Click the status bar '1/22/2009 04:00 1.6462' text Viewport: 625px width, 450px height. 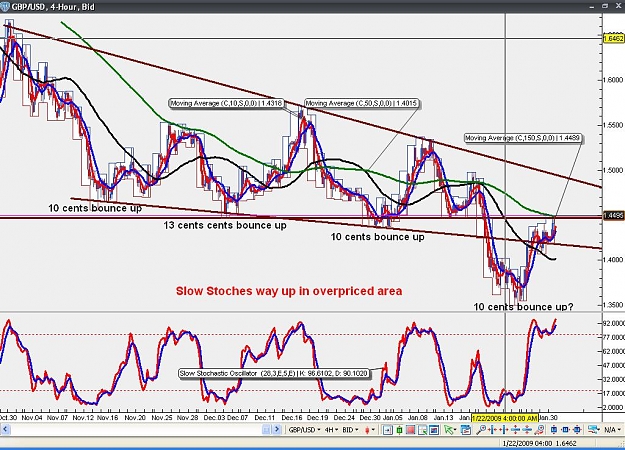click(539, 444)
